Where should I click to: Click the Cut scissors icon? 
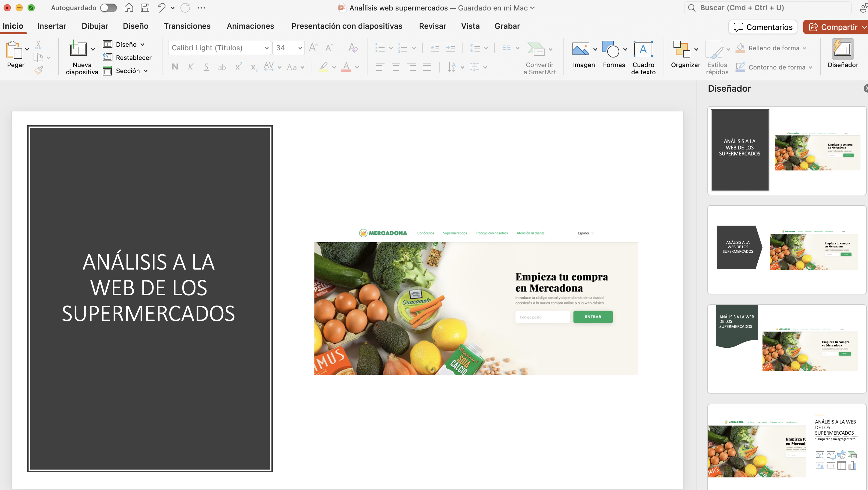(38, 45)
